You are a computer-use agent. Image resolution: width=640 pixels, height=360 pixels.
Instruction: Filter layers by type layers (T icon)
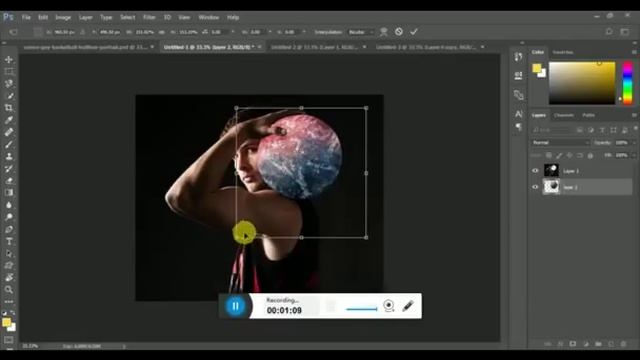(602, 130)
